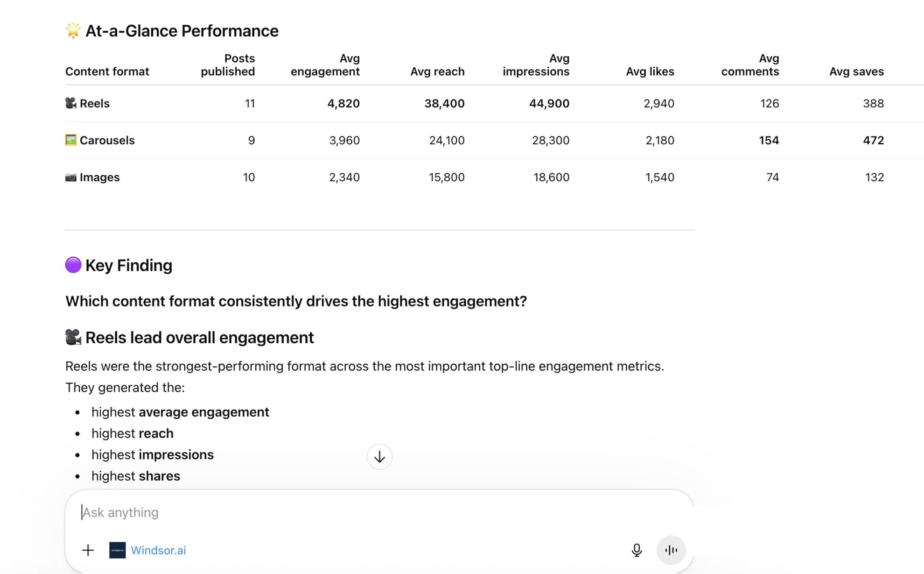Start dictation with the microphone icon

coord(637,550)
